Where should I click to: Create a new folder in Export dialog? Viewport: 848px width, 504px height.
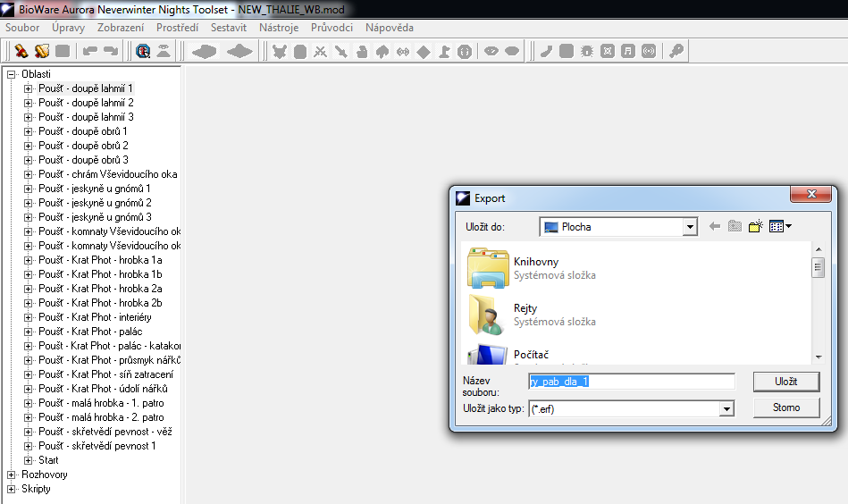755,227
